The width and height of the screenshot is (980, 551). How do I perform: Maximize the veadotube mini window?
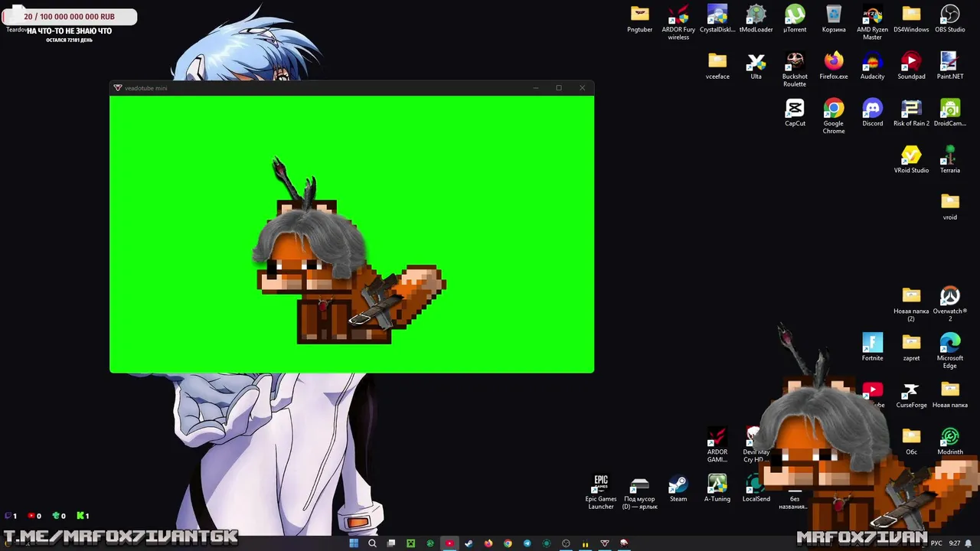(559, 88)
